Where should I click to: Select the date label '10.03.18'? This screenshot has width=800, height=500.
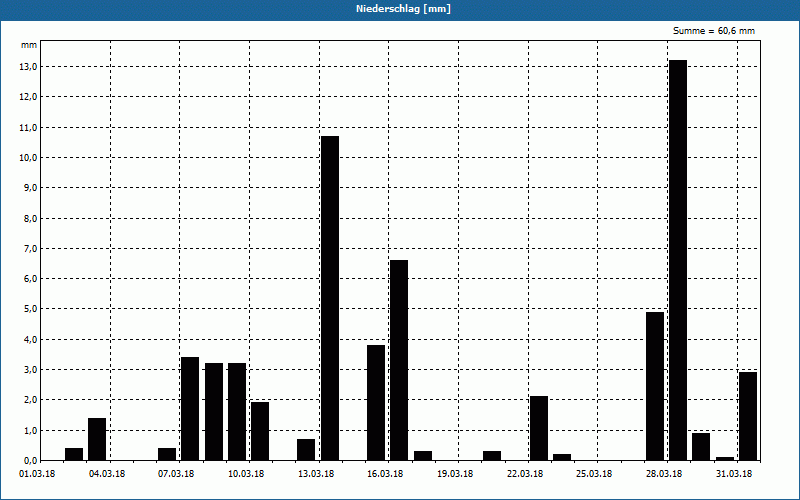246,474
